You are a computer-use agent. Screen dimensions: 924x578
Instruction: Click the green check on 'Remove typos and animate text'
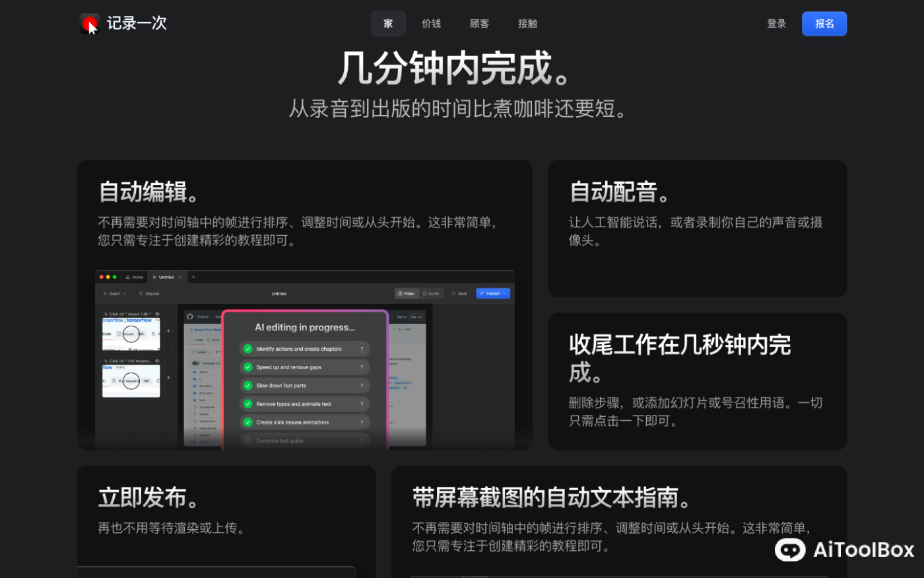pos(247,404)
